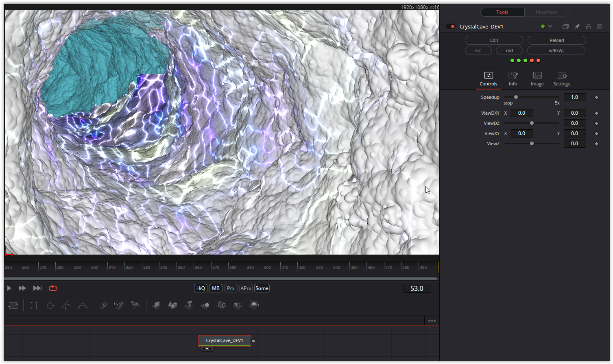This screenshot has width=613, height=364.
Task: Select the Rectangle mask tool
Action: coord(34,305)
